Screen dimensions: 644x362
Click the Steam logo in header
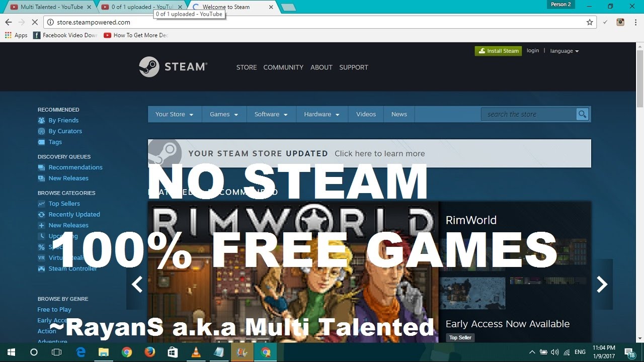173,67
